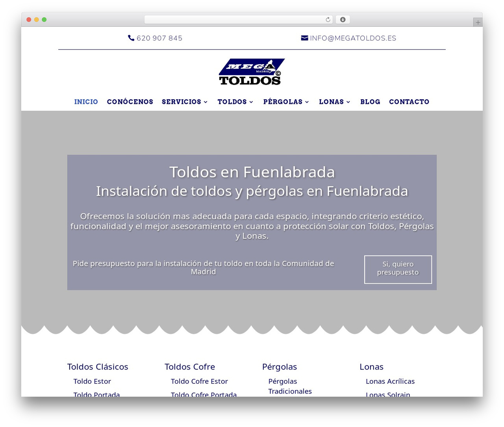Go to the Inicio menu item
504x427 pixels.
(86, 102)
